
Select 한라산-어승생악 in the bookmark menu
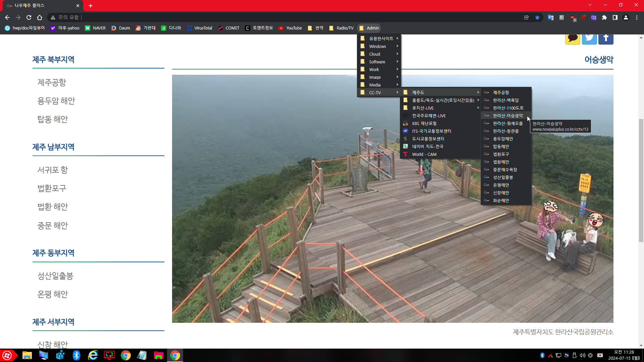(x=506, y=116)
